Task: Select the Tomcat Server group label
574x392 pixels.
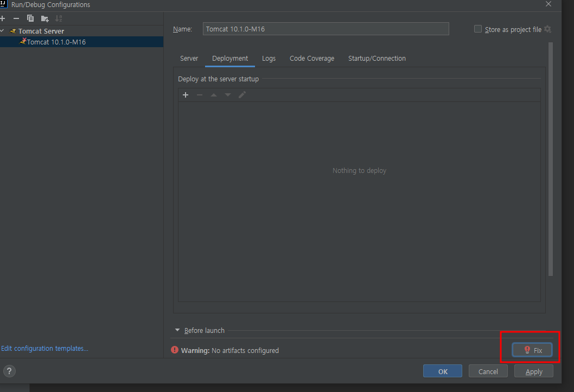Action: [41, 31]
